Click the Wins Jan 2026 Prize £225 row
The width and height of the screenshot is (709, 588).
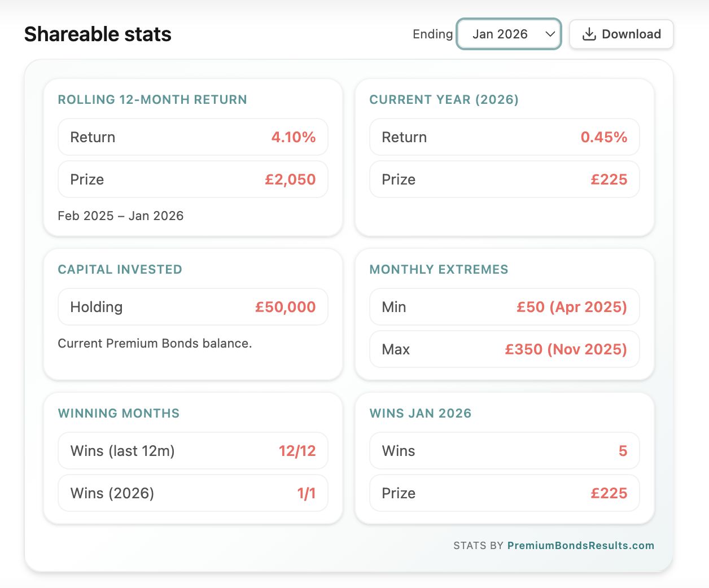[504, 493]
